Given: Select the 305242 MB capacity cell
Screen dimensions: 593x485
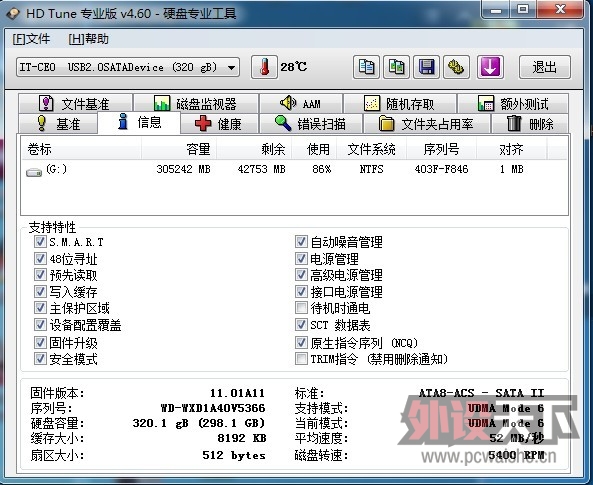Looking at the screenshot, I should click(x=183, y=169).
